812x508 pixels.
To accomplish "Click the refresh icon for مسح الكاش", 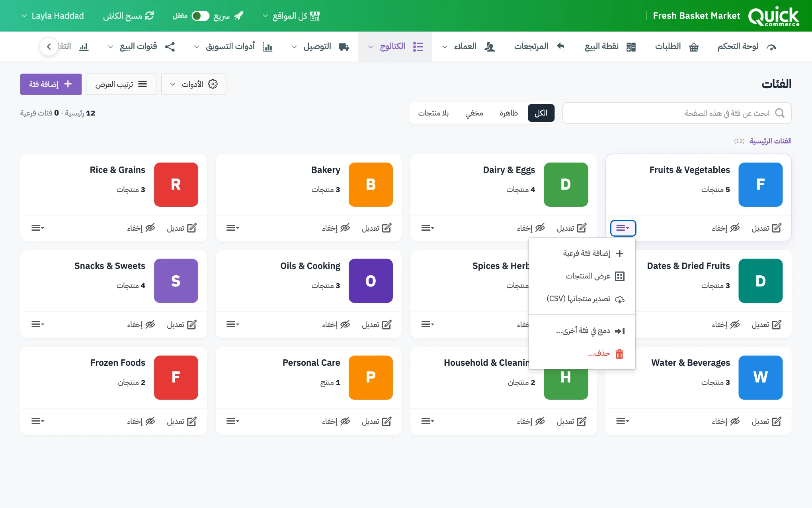I will coord(149,16).
